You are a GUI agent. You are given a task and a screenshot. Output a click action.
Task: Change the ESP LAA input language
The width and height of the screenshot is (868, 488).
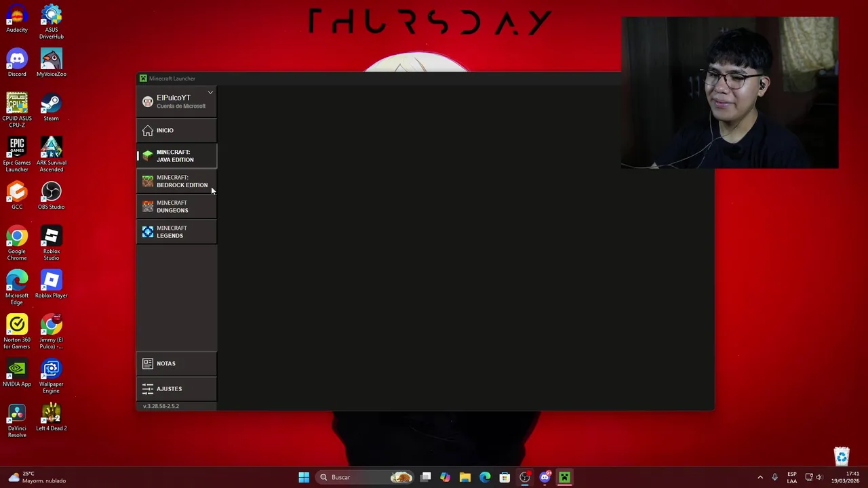point(792,477)
